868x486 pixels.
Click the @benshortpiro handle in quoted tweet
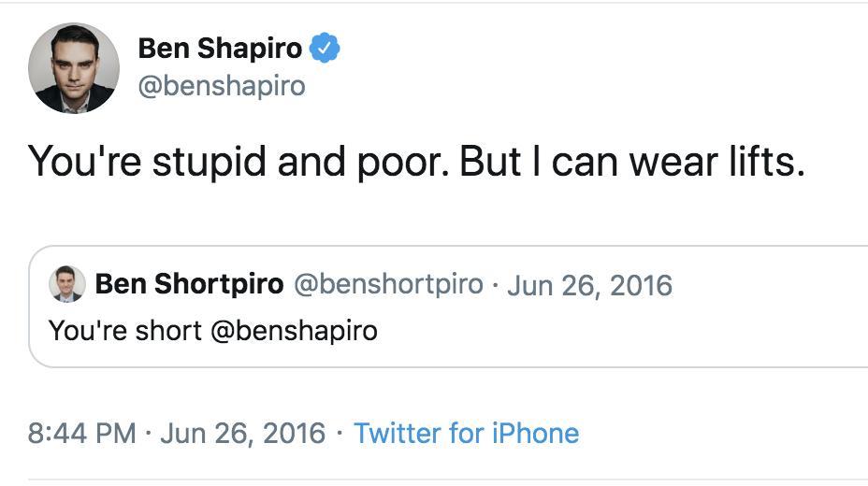pyautogui.click(x=388, y=284)
